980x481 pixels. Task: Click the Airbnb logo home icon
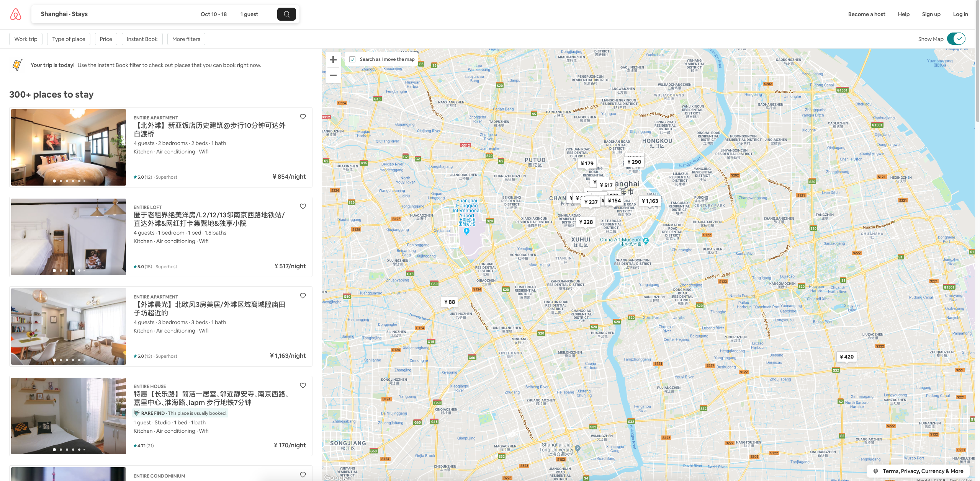tap(16, 14)
